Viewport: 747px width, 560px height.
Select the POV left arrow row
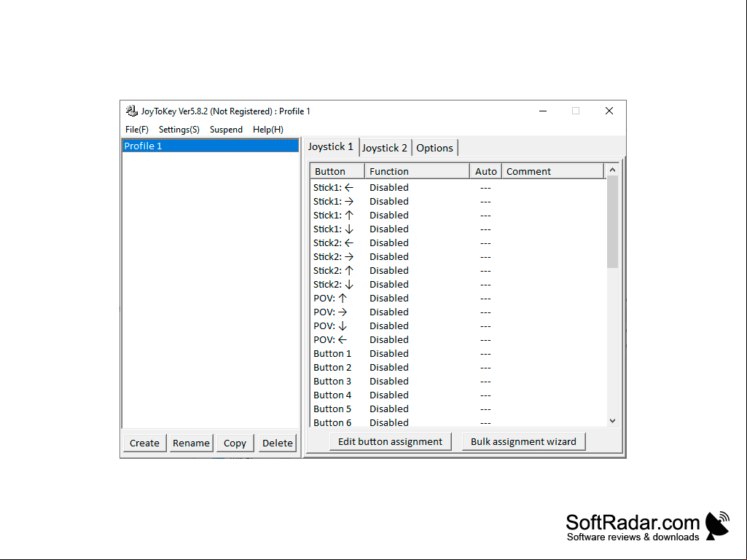tap(458, 339)
